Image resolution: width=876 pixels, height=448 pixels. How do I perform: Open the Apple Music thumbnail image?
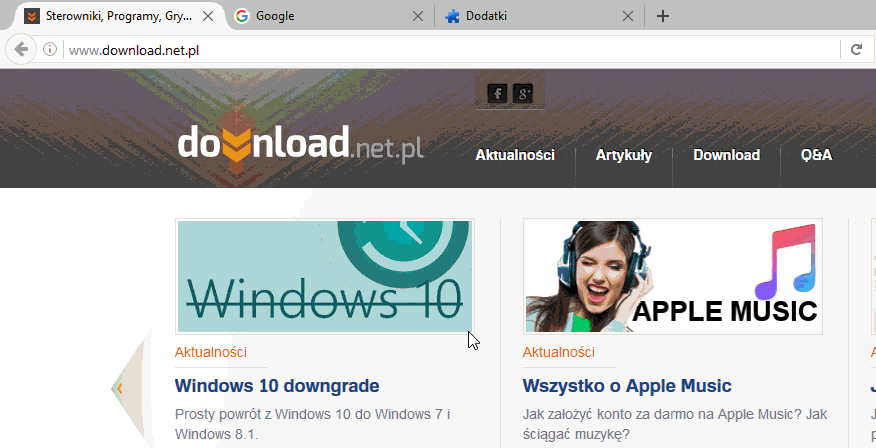tap(673, 276)
